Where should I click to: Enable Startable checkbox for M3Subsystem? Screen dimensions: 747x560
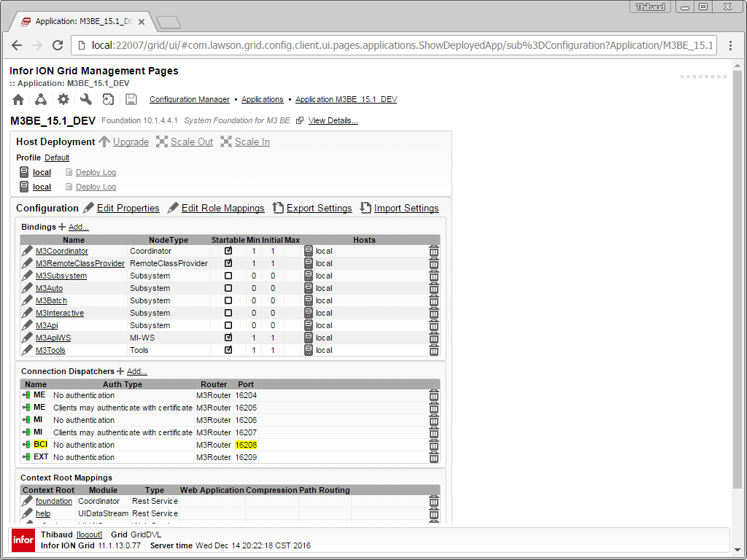coord(228,276)
